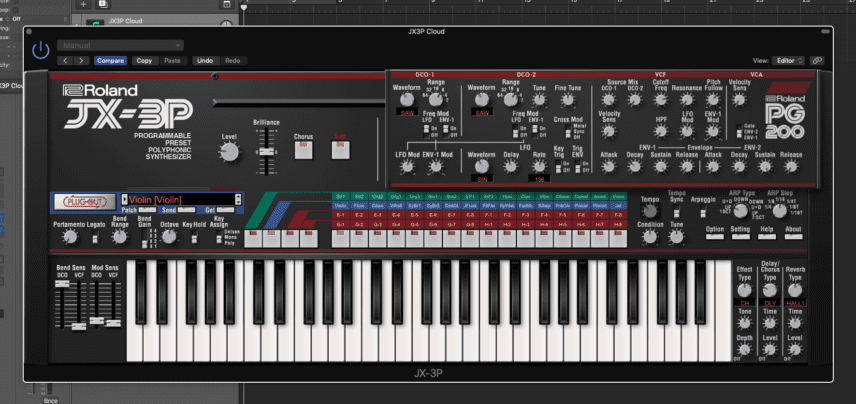Toggle the LFO Key Trig switch

558,166
